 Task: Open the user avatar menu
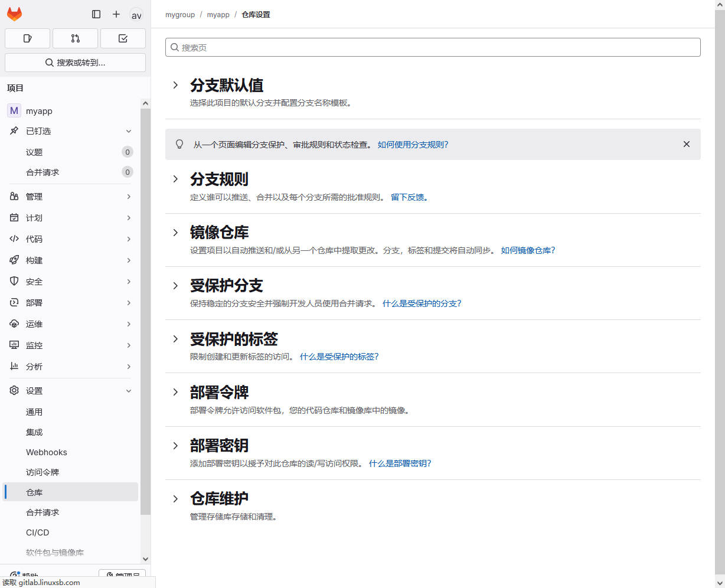coord(136,15)
